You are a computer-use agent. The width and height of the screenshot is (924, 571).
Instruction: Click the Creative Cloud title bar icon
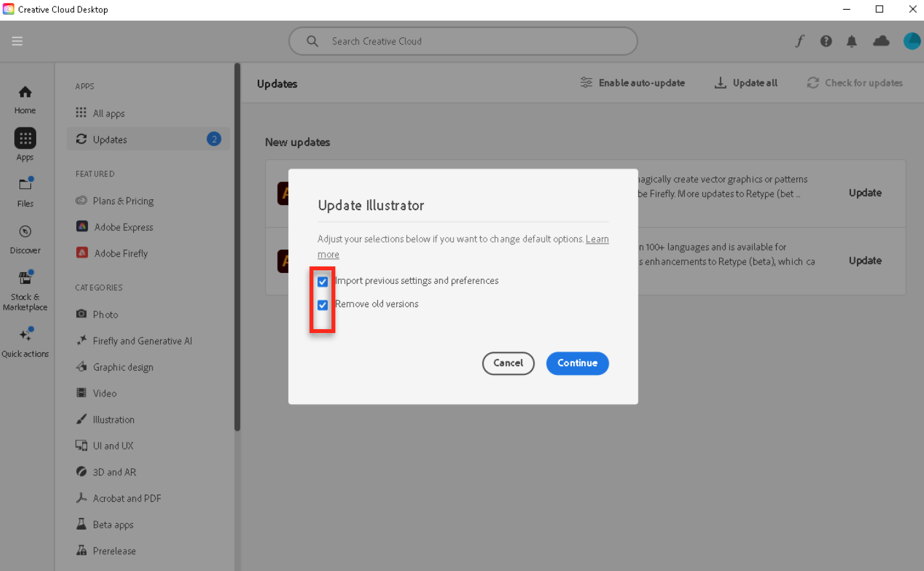pos(8,9)
